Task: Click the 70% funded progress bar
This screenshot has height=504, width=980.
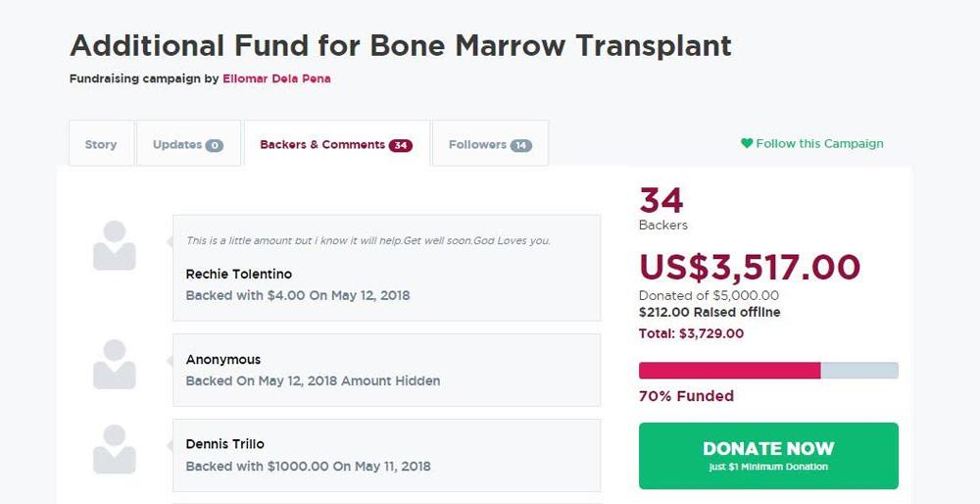Action: point(768,370)
